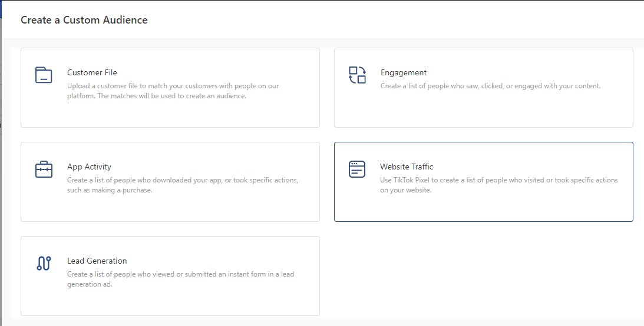Click the 'Create a Custom Audience' header title

click(x=84, y=20)
